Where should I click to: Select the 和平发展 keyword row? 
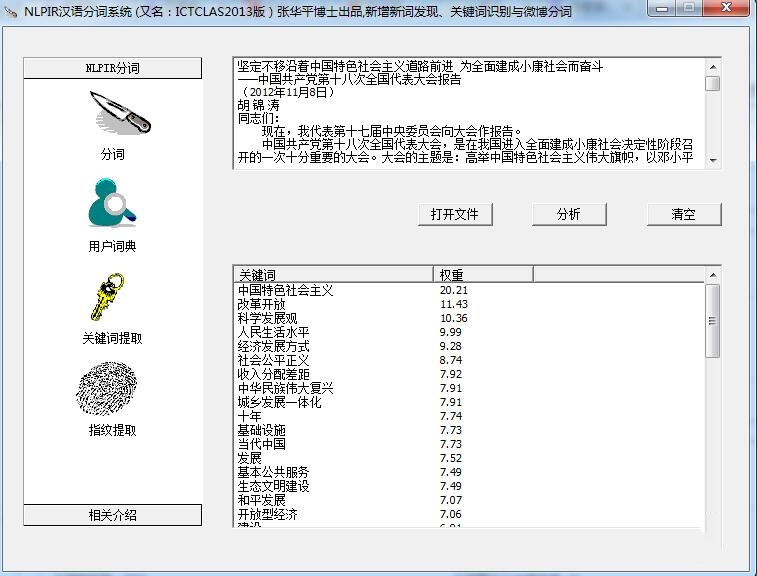(468, 500)
